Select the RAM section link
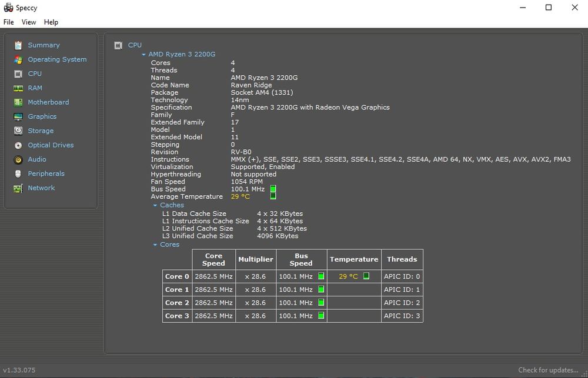The height and width of the screenshot is (378, 588). tap(35, 88)
